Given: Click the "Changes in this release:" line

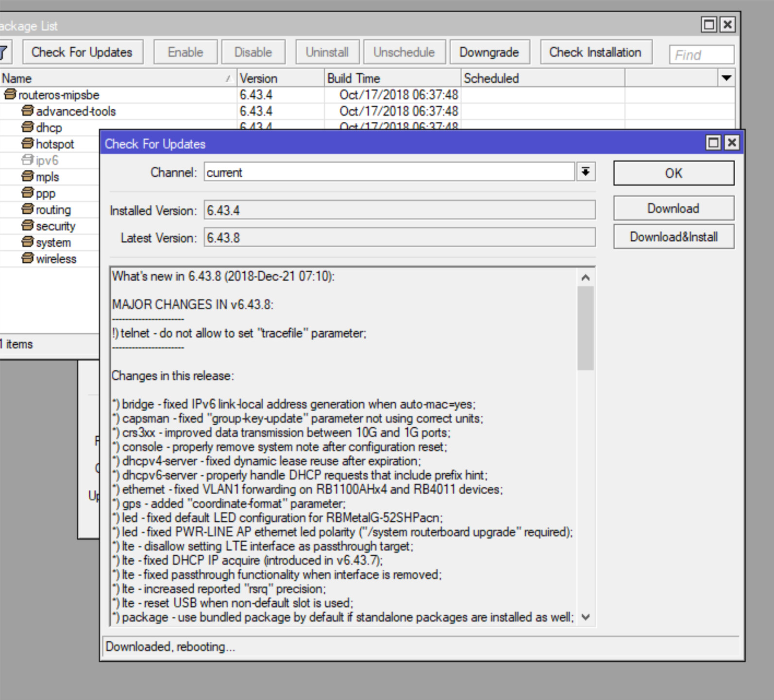Looking at the screenshot, I should point(173,376).
